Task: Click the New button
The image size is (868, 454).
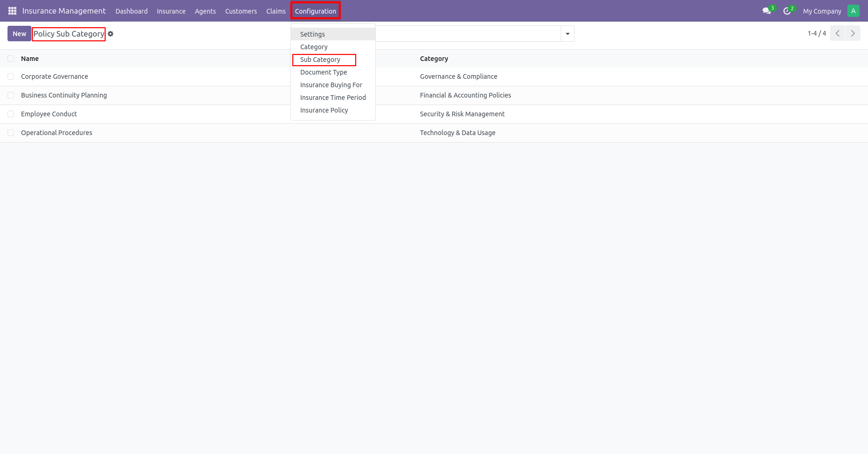Action: pyautogui.click(x=19, y=34)
